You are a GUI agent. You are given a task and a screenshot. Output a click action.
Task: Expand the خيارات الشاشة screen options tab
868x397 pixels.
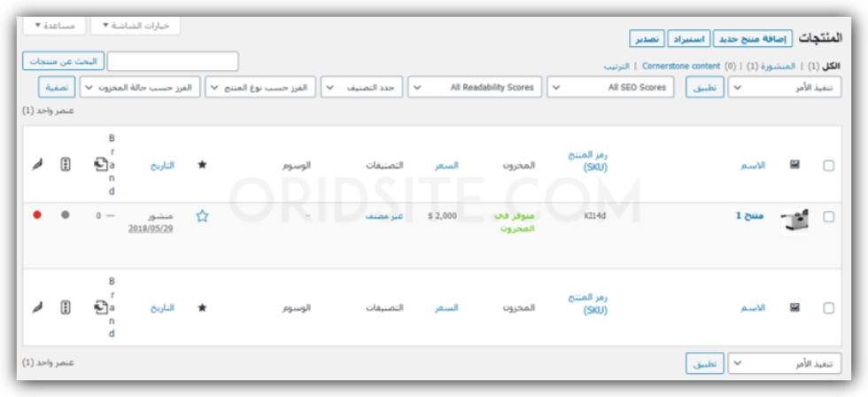(x=136, y=26)
